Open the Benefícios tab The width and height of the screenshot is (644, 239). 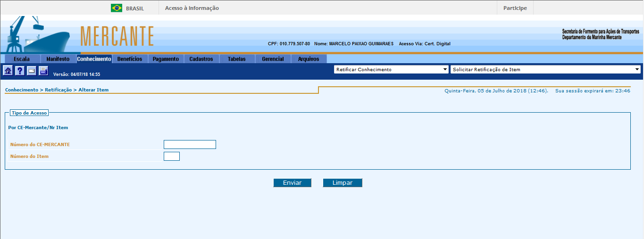130,59
